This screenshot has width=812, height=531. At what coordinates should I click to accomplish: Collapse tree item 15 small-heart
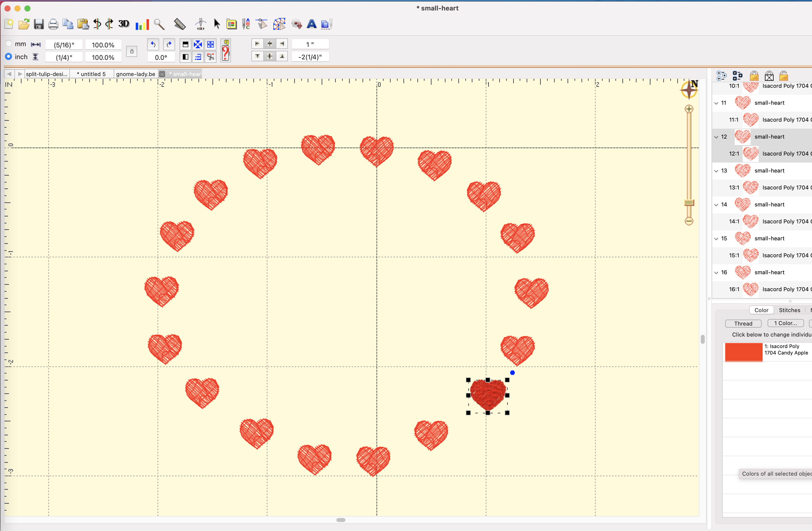tap(716, 239)
